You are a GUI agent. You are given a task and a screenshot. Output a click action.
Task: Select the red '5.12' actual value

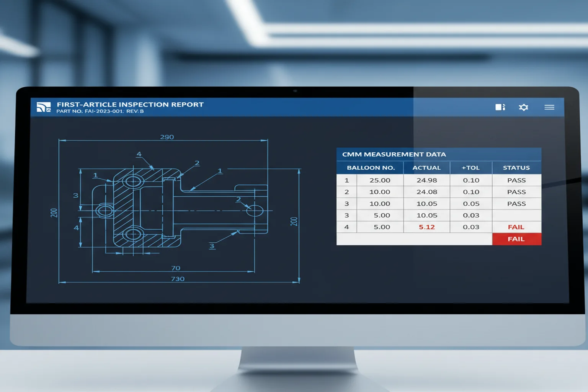[x=426, y=227]
